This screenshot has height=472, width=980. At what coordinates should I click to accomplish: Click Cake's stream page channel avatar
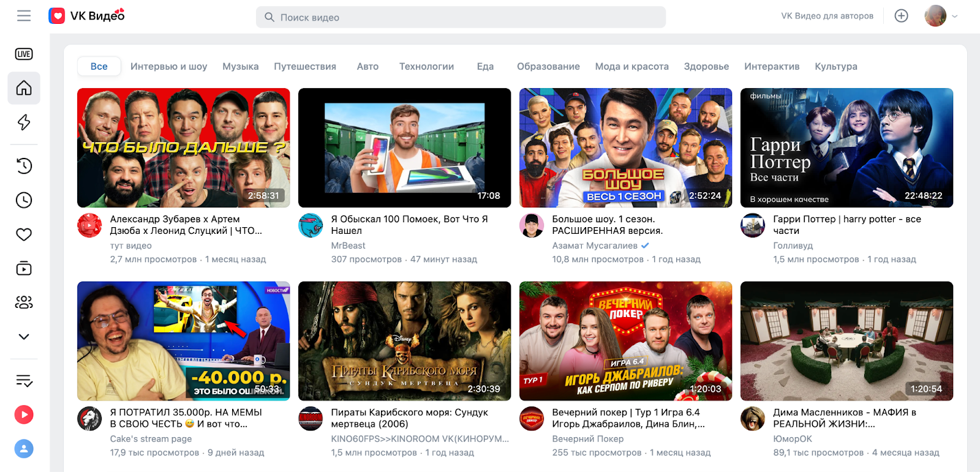89,419
